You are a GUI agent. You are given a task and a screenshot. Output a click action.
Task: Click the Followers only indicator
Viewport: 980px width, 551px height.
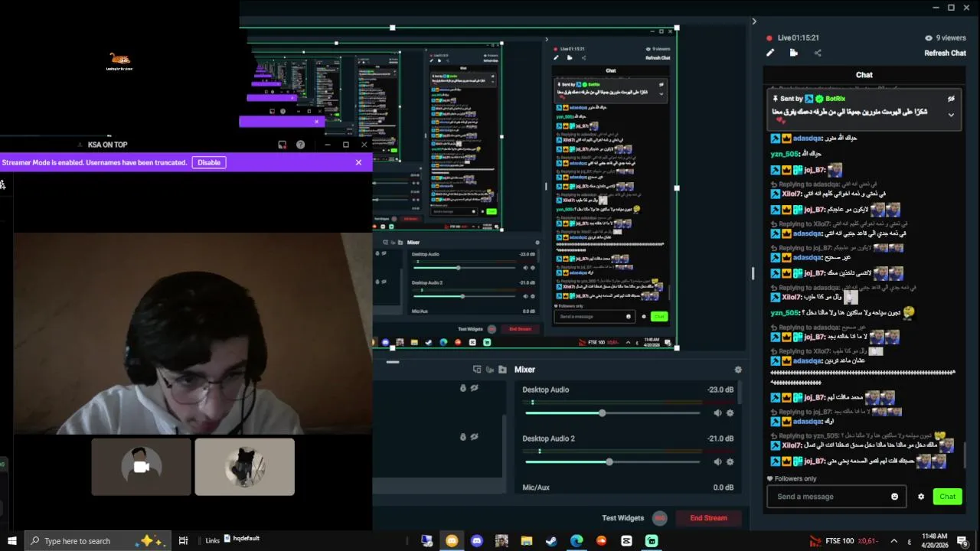tap(792, 479)
